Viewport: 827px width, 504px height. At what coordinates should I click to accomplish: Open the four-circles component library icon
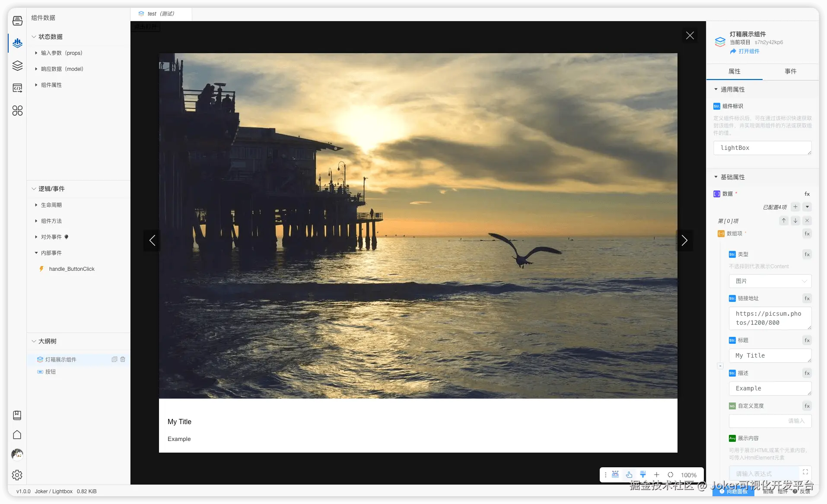tap(17, 111)
